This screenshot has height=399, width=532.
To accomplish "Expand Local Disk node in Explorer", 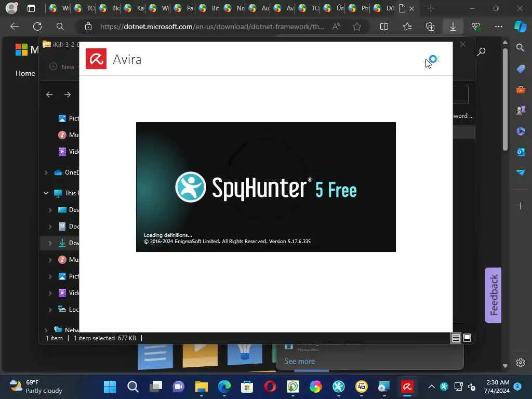I will click(x=50, y=310).
